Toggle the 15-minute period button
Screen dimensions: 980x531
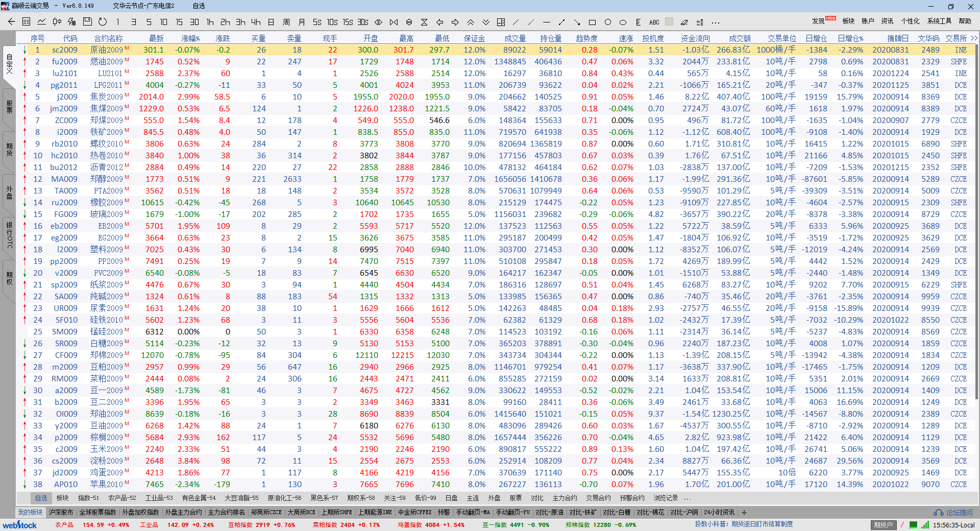point(179,22)
